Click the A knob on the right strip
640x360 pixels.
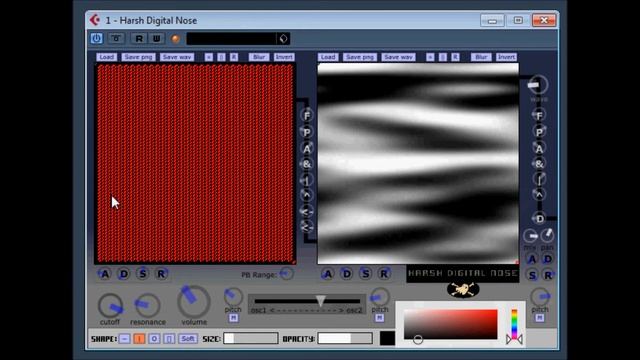click(x=539, y=149)
